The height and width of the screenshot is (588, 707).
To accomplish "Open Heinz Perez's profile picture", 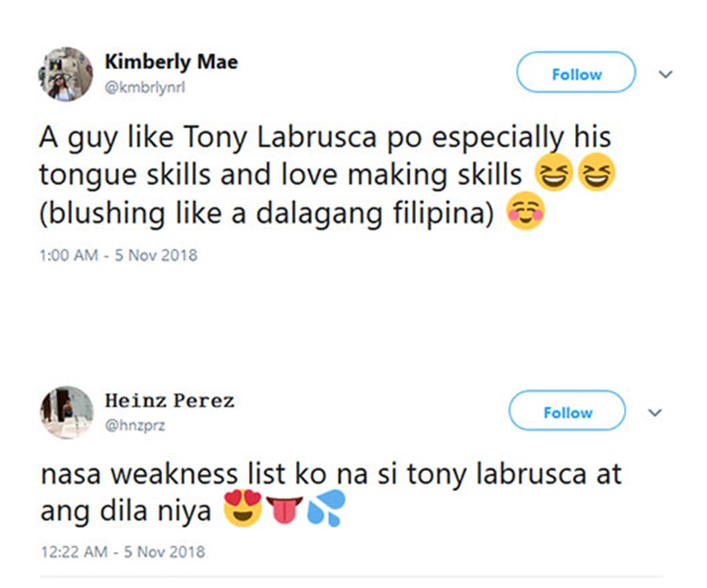I will 65,412.
